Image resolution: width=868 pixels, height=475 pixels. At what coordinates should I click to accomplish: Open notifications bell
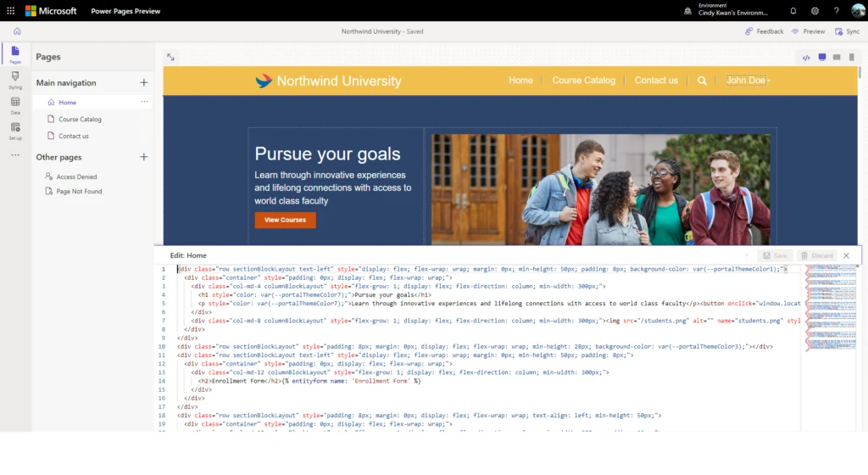pyautogui.click(x=793, y=10)
